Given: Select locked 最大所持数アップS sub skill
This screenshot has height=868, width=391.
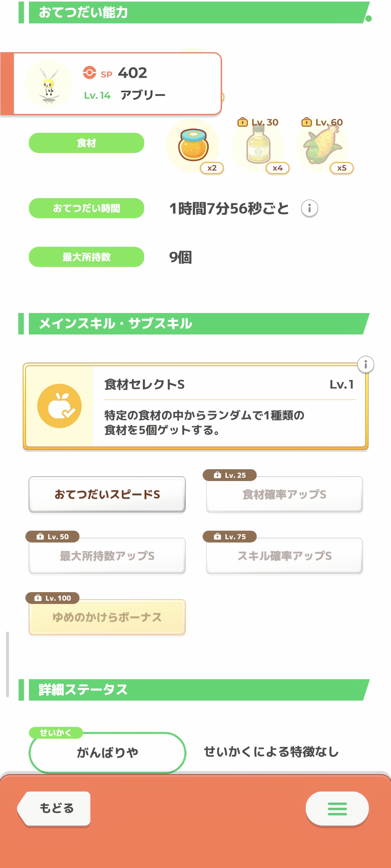Looking at the screenshot, I should point(107,556).
